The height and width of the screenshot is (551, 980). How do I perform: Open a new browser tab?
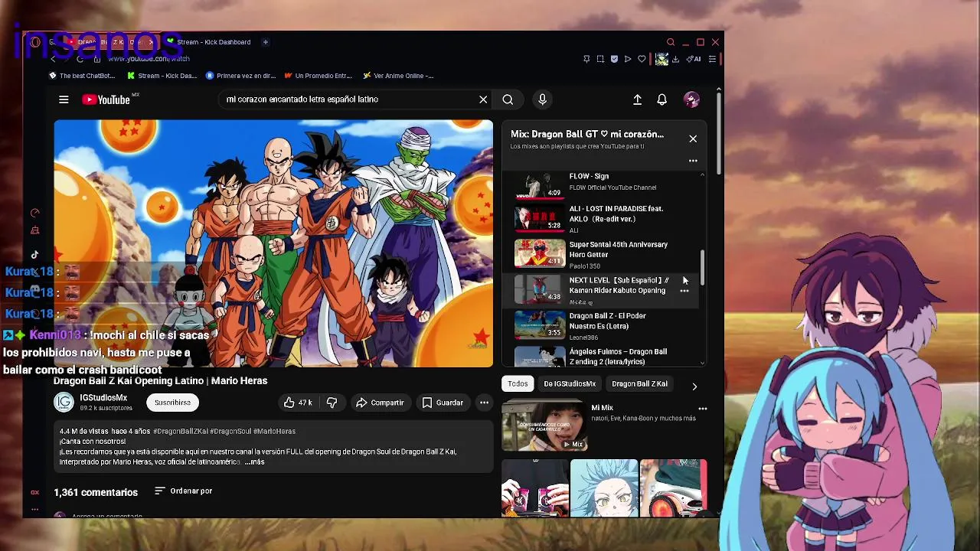[x=266, y=42]
